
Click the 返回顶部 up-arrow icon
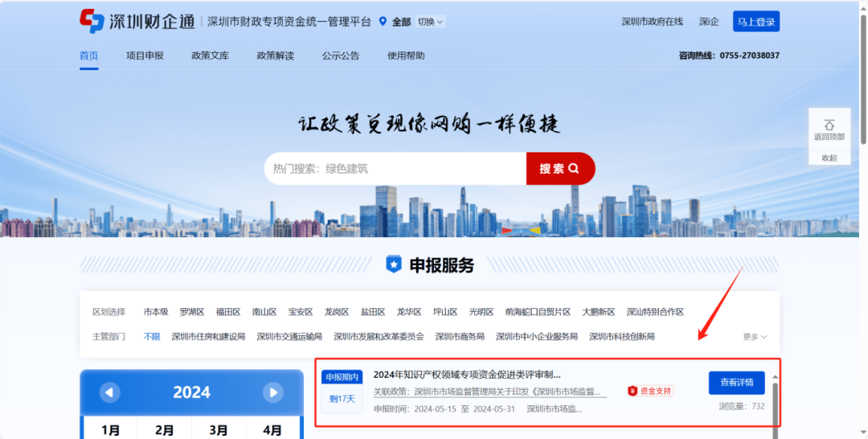(x=829, y=125)
